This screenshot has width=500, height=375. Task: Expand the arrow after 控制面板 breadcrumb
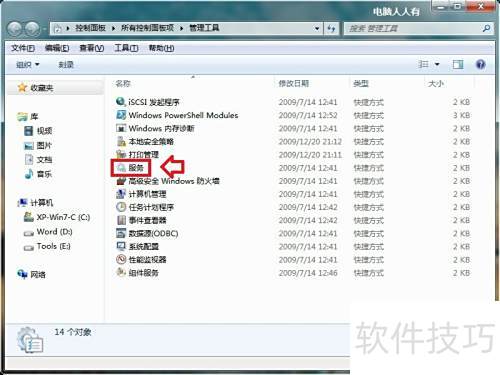pos(113,28)
